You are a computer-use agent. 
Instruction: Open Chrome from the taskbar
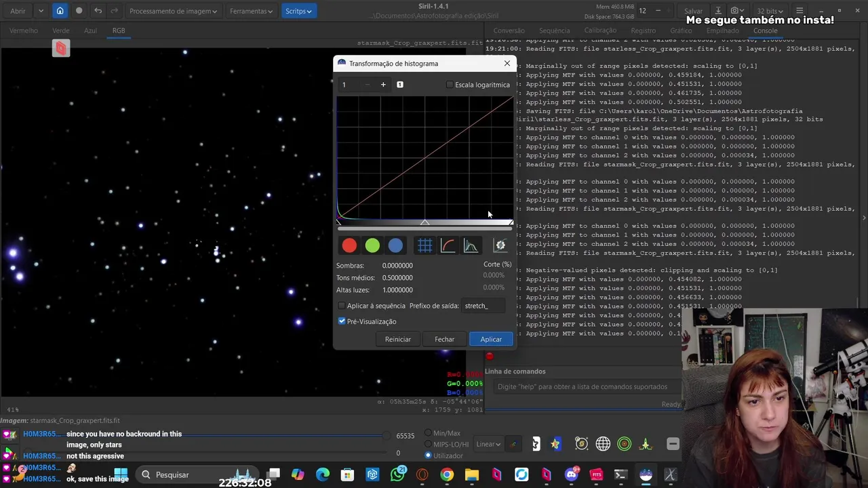[447, 474]
